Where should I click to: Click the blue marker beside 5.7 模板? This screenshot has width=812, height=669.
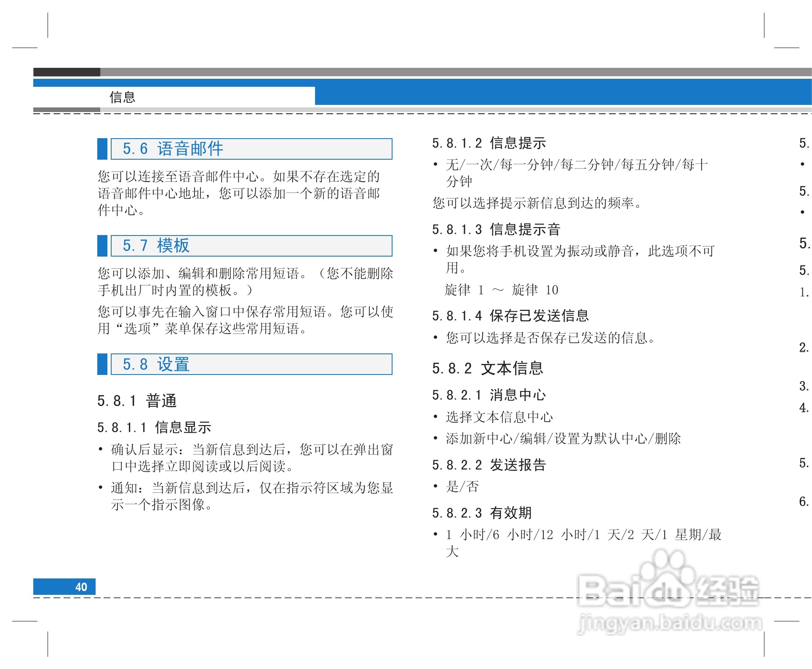(x=102, y=246)
